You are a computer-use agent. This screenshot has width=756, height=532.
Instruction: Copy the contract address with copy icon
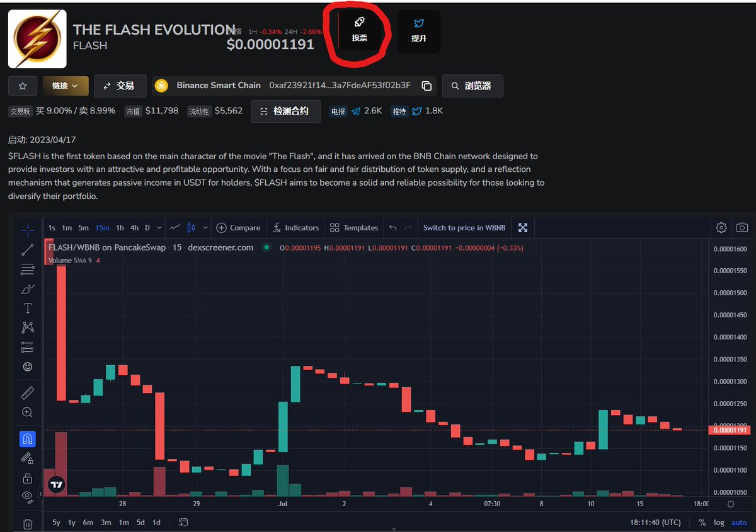tap(427, 86)
